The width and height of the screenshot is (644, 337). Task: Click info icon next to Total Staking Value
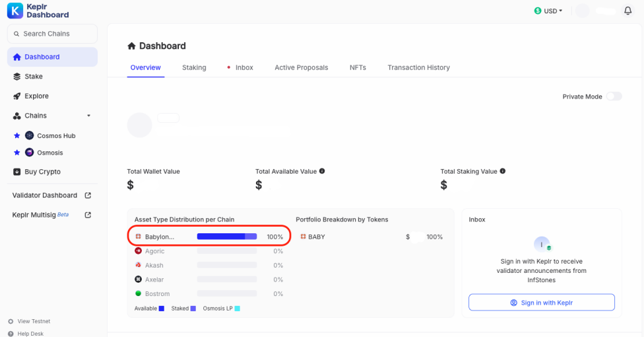pyautogui.click(x=503, y=171)
